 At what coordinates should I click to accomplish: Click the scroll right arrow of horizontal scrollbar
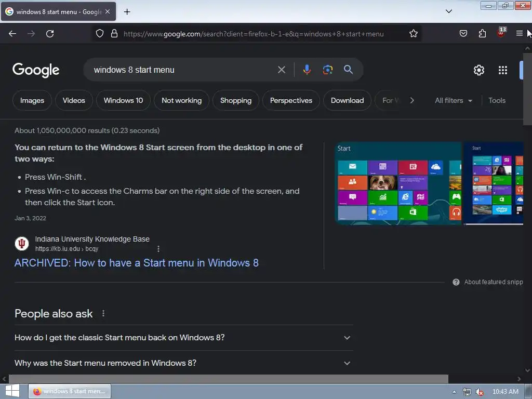pyautogui.click(x=519, y=379)
